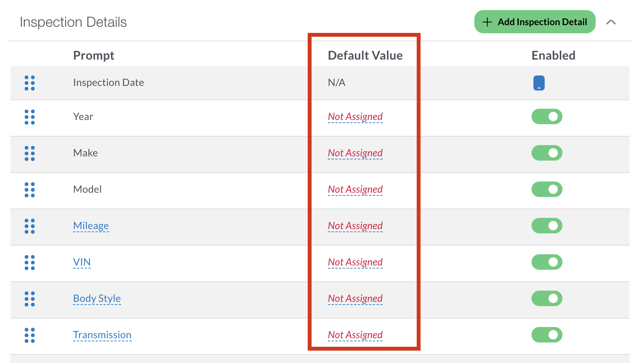This screenshot has width=644, height=363.
Task: Click the Add Inspection Detail button
Action: point(535,22)
